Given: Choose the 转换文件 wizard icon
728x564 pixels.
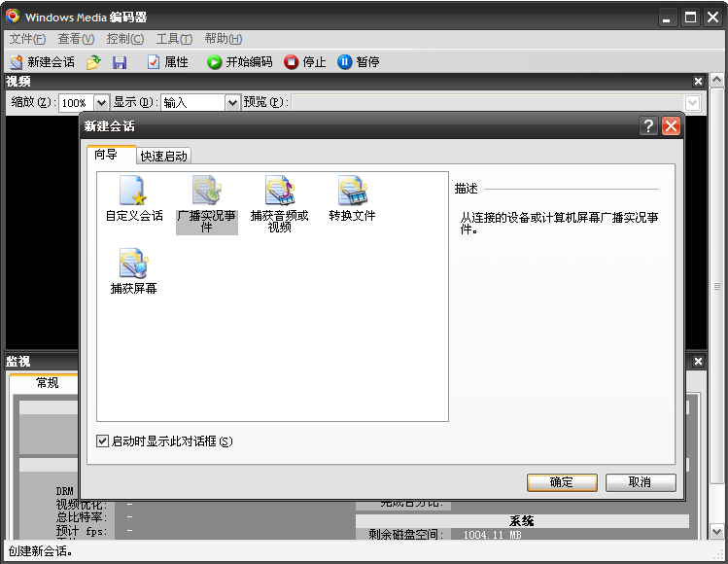Looking at the screenshot, I should tap(353, 198).
